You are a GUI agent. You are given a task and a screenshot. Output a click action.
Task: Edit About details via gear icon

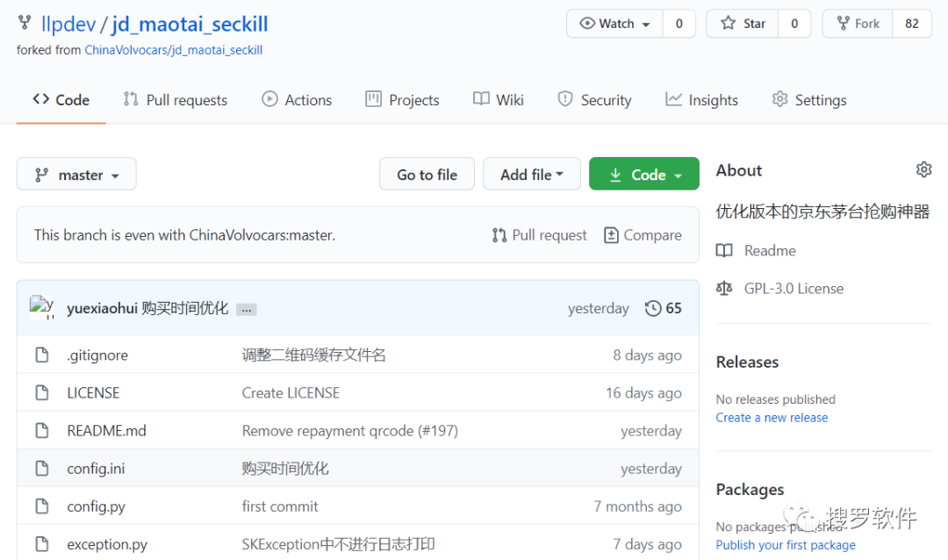[923, 169]
